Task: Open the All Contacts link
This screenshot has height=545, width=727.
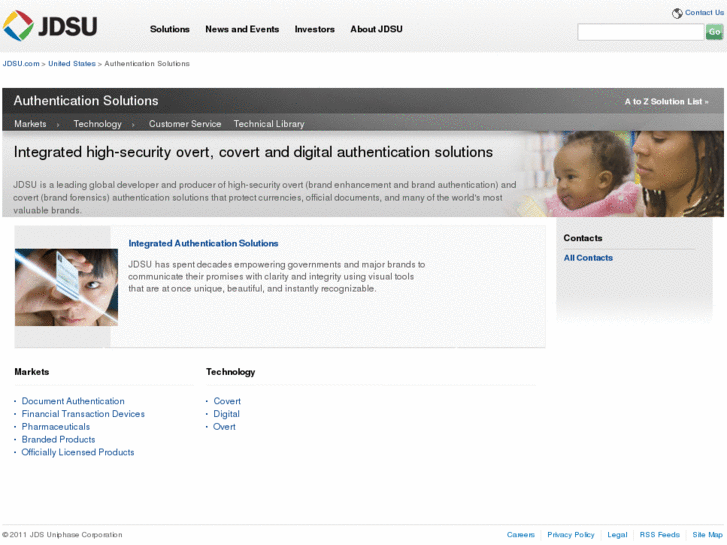Action: [x=588, y=258]
